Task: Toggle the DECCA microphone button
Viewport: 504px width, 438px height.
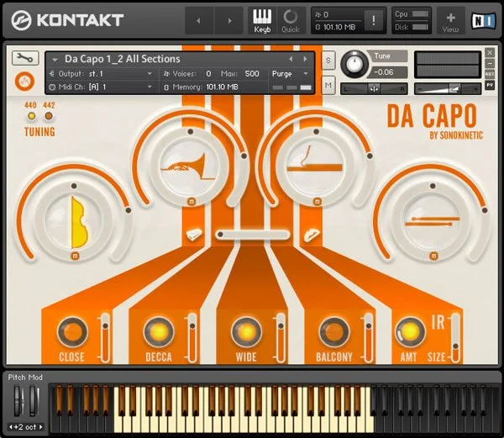Action: (159, 332)
